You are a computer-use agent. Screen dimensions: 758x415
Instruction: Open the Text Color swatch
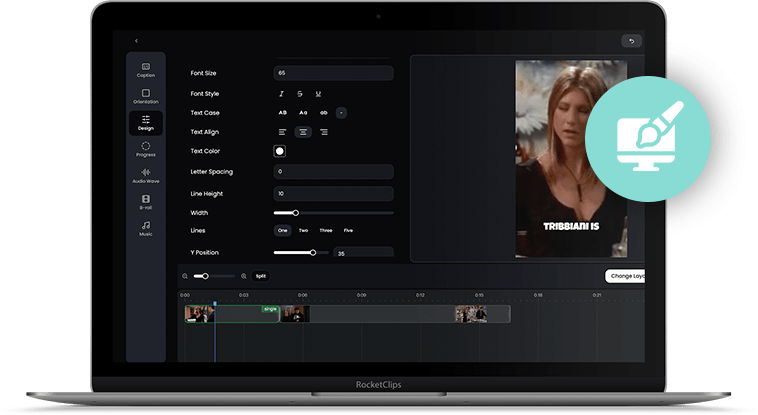[x=280, y=151]
